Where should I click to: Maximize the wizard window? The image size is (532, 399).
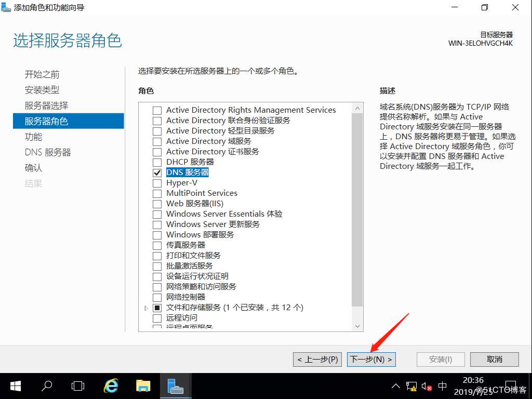pyautogui.click(x=485, y=7)
